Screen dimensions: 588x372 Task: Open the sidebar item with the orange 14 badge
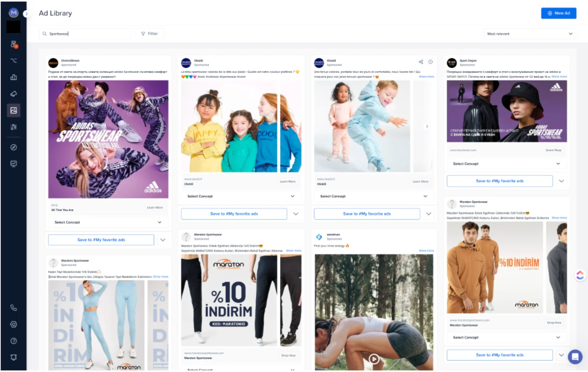tap(13, 44)
